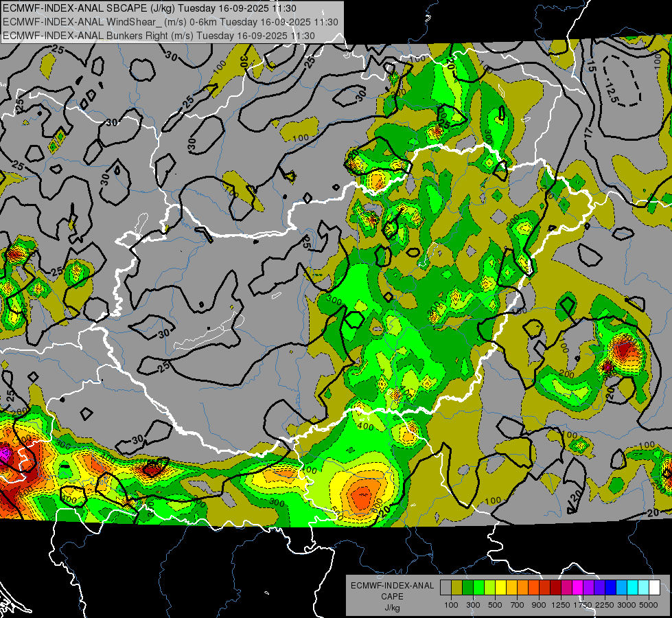
Task: Select the purple swatch after 1750 tick
Action: pyautogui.click(x=589, y=587)
